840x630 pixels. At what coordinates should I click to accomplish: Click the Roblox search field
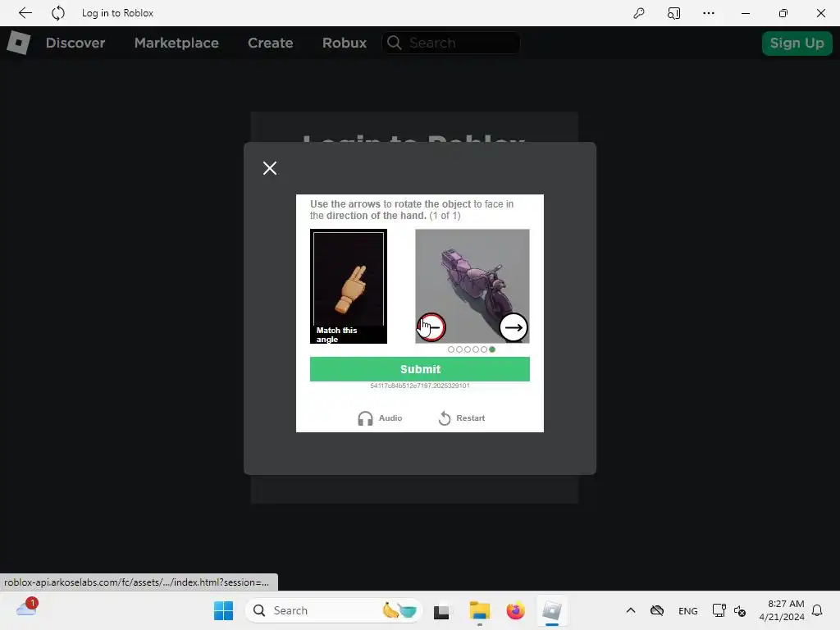coord(450,43)
